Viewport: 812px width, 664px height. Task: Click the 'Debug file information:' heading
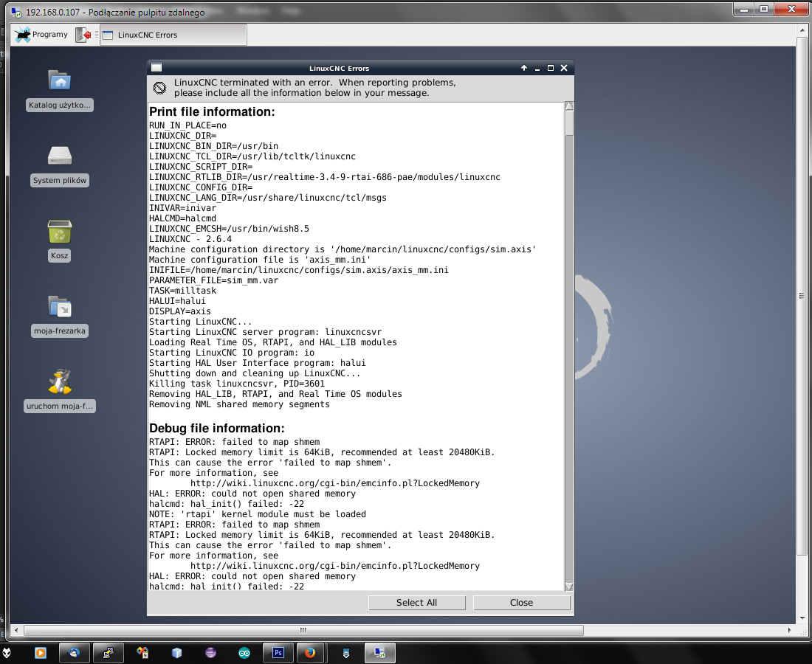coord(216,428)
